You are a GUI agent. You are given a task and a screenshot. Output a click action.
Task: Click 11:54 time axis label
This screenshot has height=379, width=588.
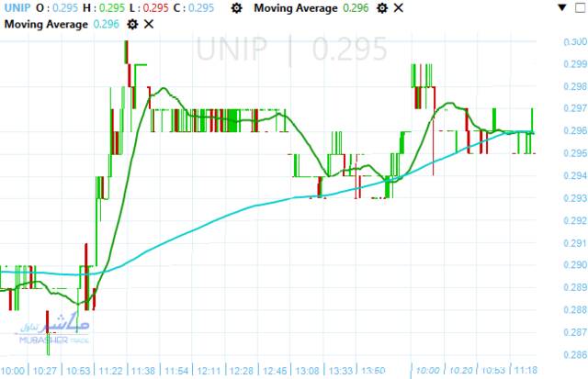click(176, 371)
